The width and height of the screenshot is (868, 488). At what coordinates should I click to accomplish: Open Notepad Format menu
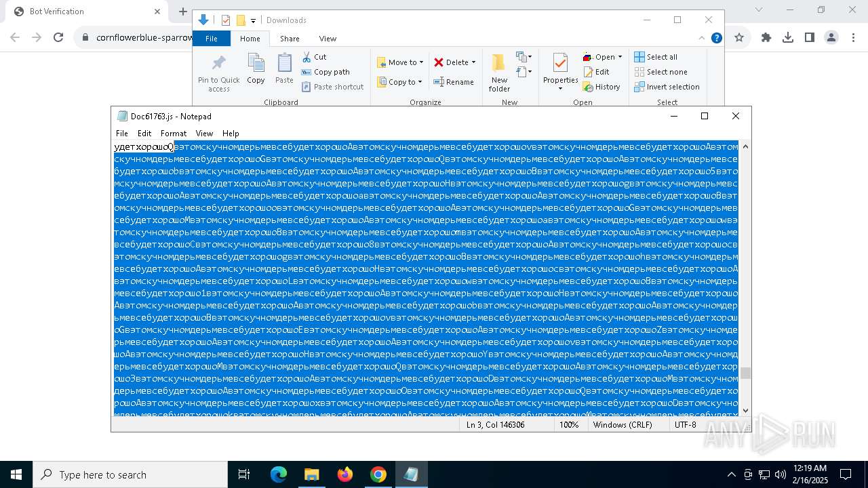pyautogui.click(x=174, y=134)
